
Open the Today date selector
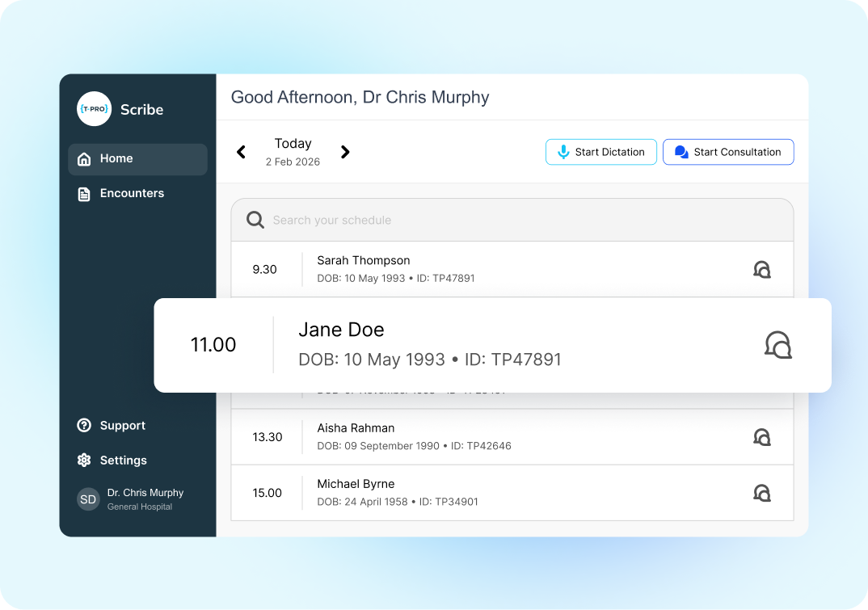pyautogui.click(x=293, y=152)
